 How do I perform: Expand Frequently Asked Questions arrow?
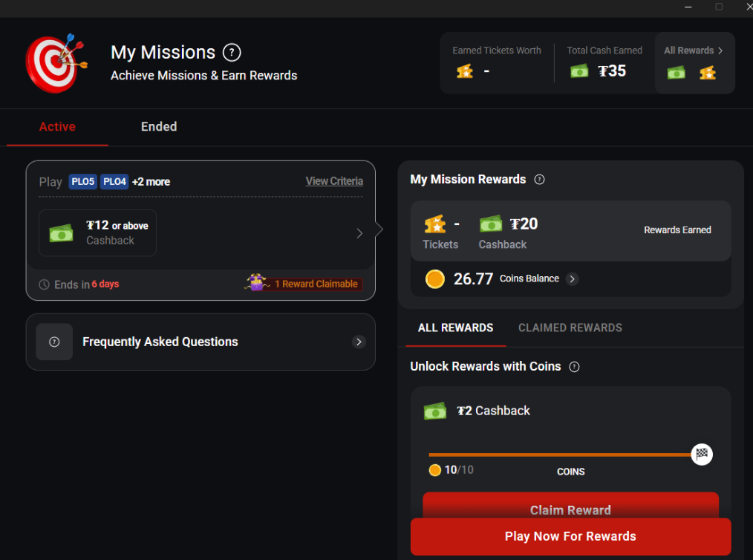(358, 342)
